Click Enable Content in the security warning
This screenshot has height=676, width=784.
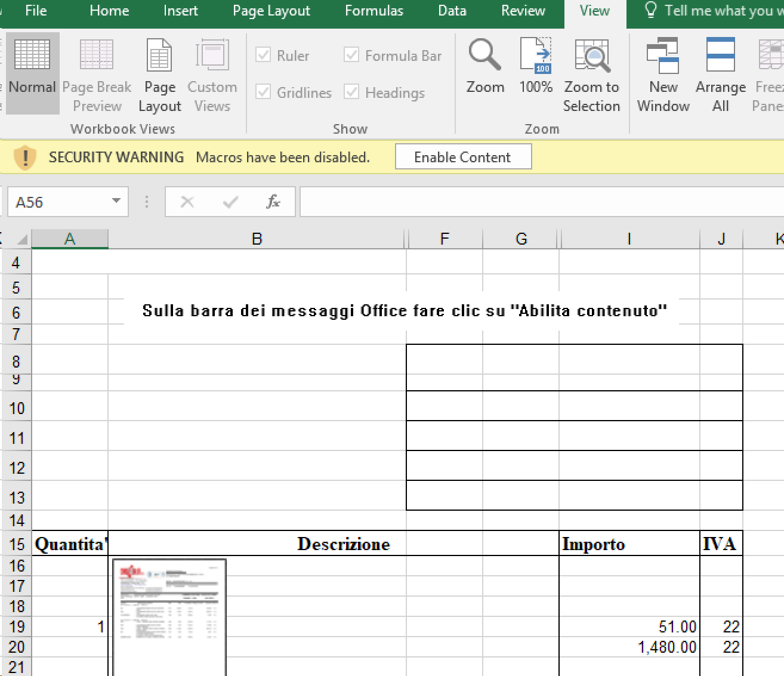463,156
